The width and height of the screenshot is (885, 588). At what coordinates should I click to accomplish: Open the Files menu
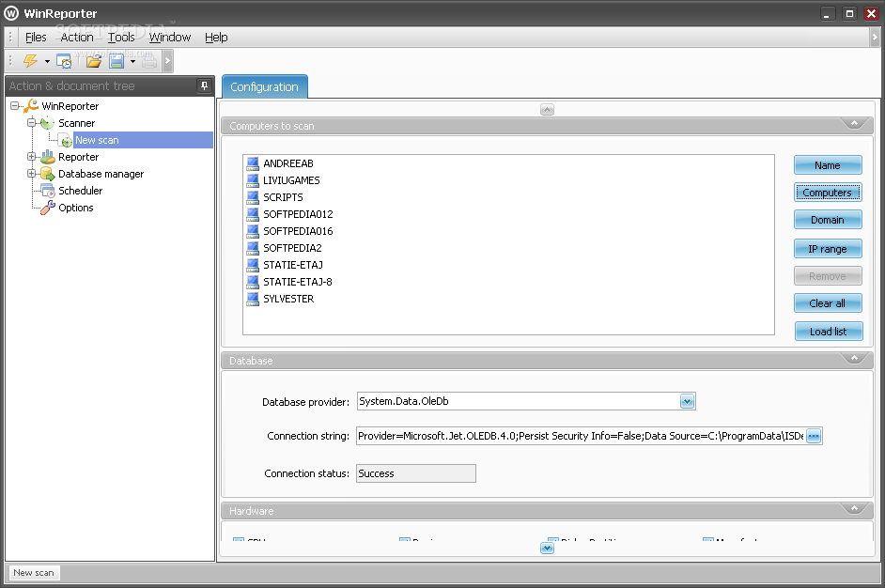point(36,38)
